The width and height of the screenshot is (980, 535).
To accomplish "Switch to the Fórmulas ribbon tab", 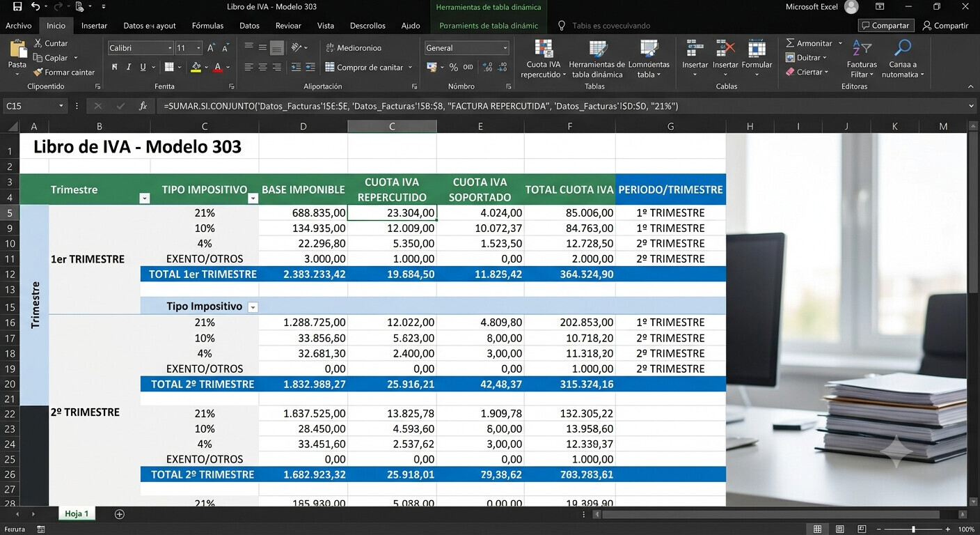I will 207,26.
